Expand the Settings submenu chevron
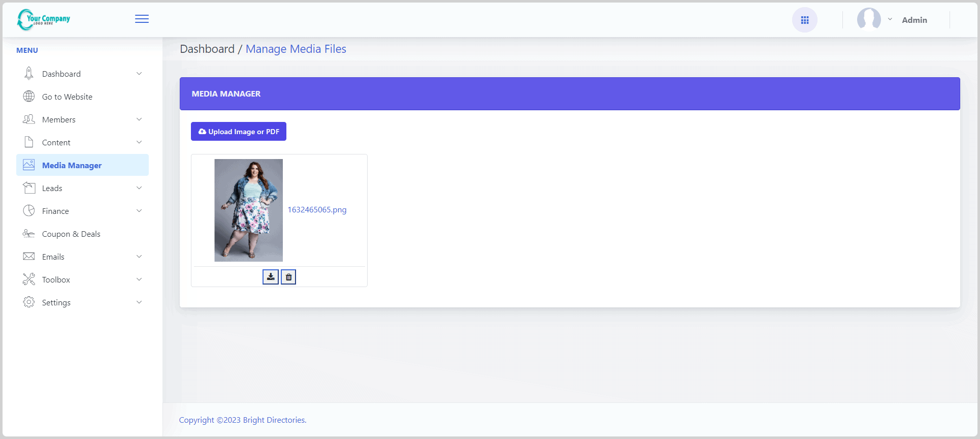Viewport: 980px width, 439px height. [139, 302]
